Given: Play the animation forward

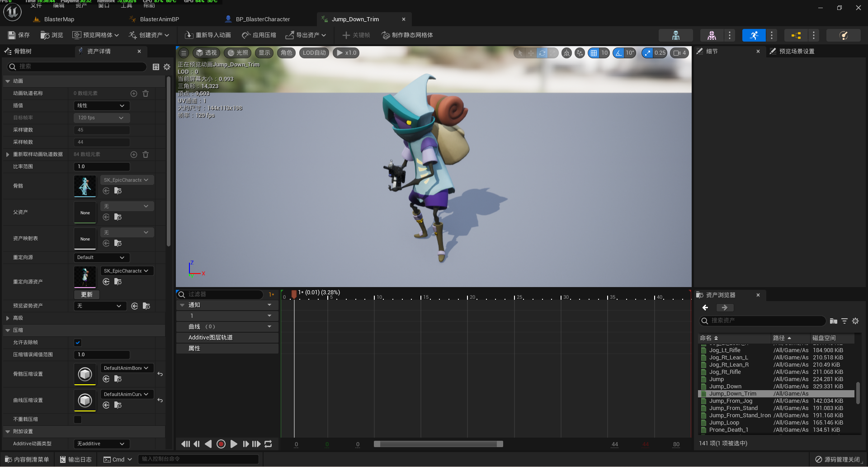Looking at the screenshot, I should [x=233, y=444].
